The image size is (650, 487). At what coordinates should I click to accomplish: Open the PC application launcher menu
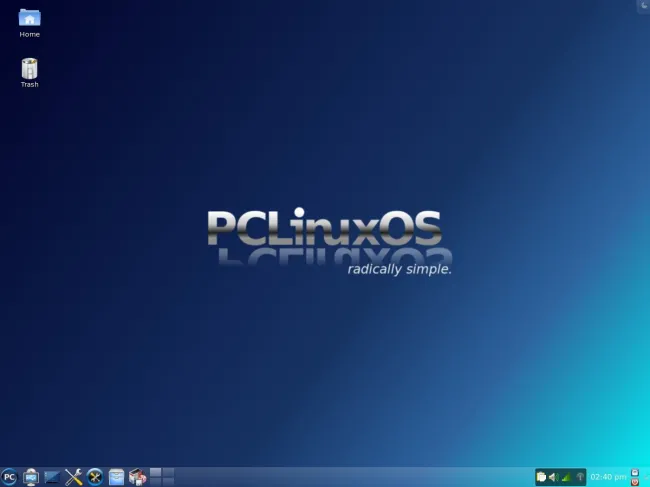(x=10, y=477)
